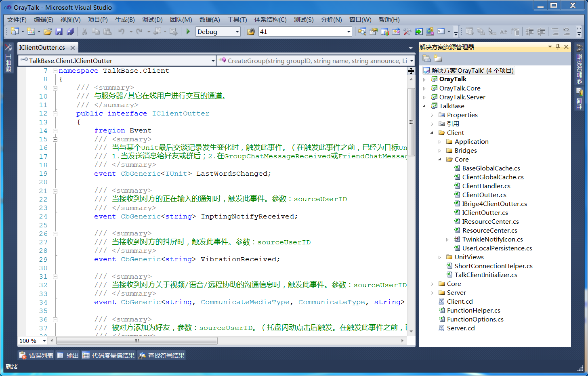Screen dimensions: 588x376
Task: Click the Start Debugging green play icon
Action: click(x=188, y=32)
